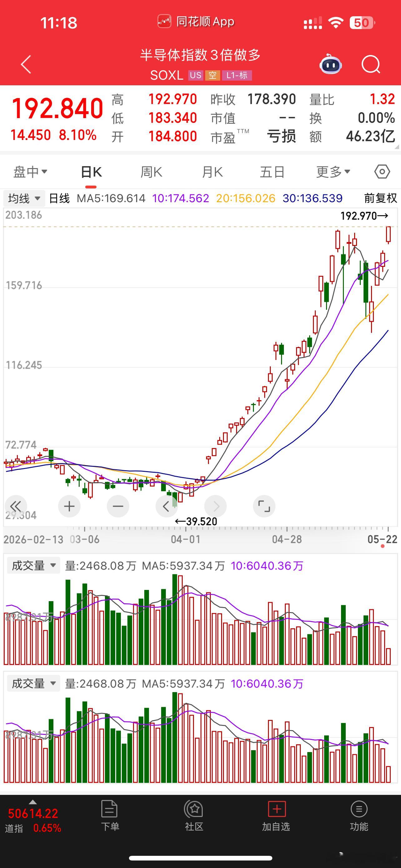Screen dimensions: 401x868
Task: Zoom in chart with plus button
Action: (69, 506)
